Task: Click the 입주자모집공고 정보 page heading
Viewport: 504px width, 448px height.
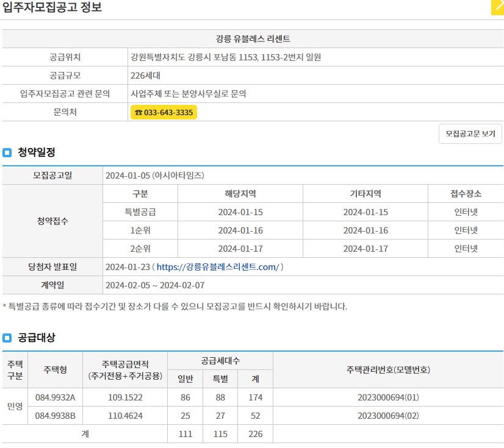Action: click(x=52, y=7)
